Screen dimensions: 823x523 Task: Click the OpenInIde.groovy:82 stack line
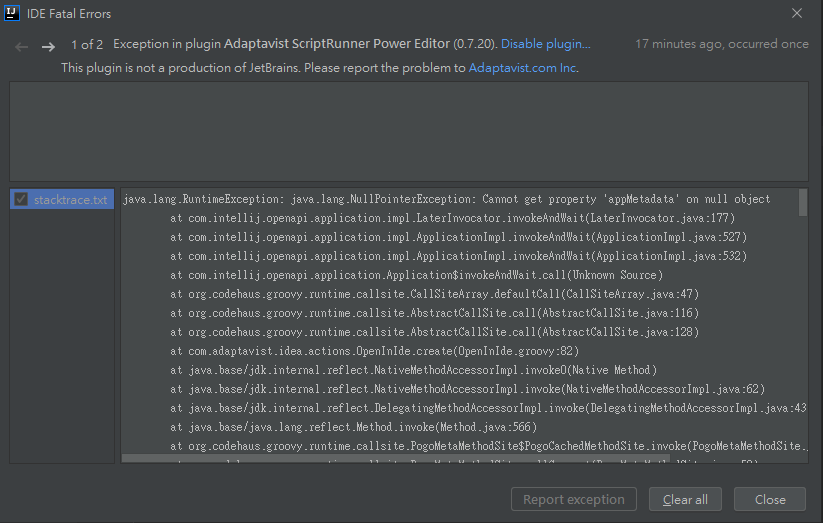coord(374,351)
